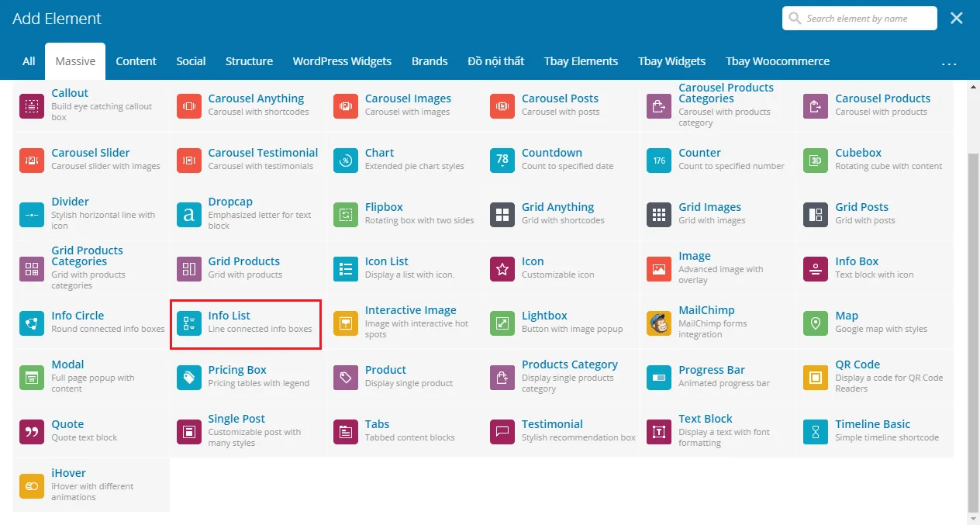The width and height of the screenshot is (980, 525).
Task: Select the Pricing Box tag icon
Action: 188,378
